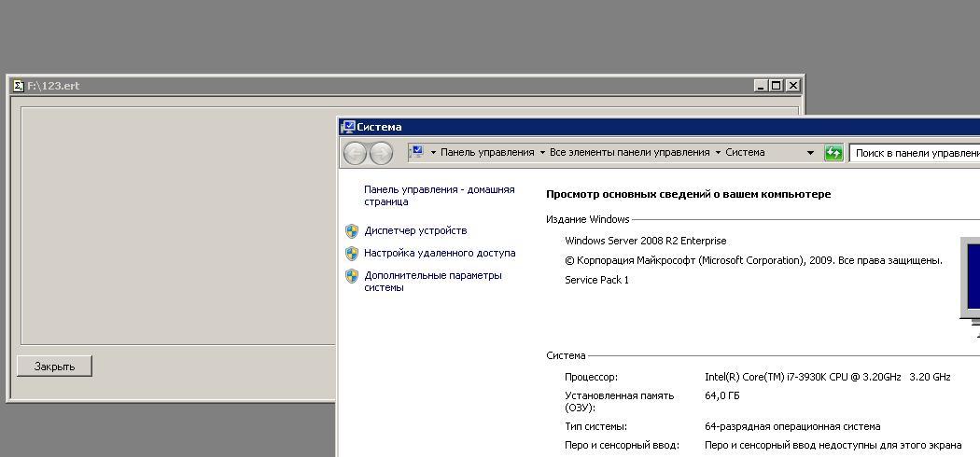980x457 pixels.
Task: Expand arrow between Панель управления and Все элементы
Action: pyautogui.click(x=542, y=153)
